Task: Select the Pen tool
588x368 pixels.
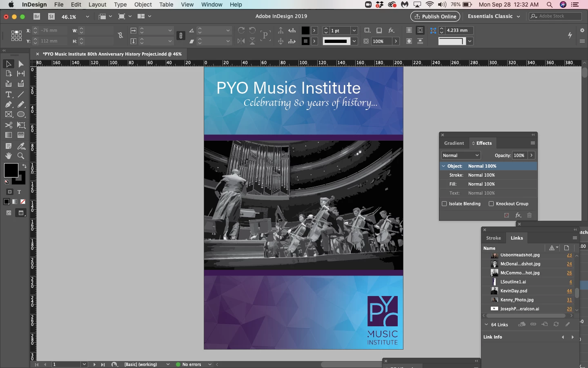Action: point(8,105)
